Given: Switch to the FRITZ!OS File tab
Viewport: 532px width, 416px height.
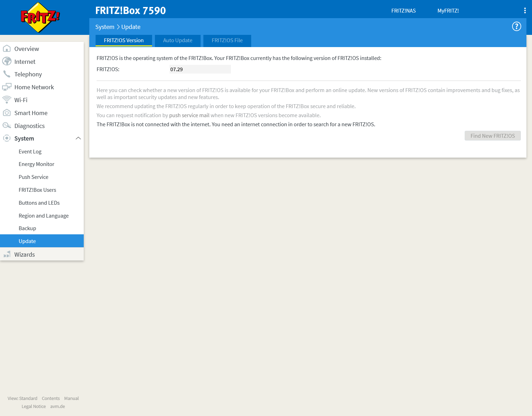Looking at the screenshot, I should [x=227, y=40].
